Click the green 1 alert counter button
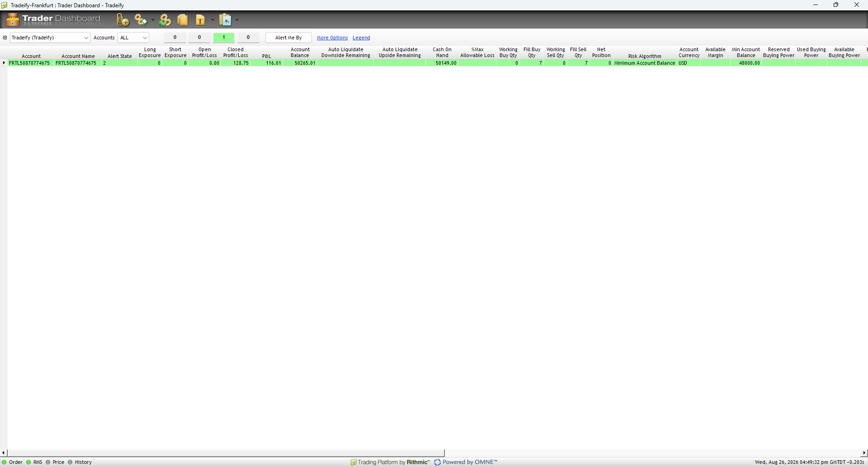868x467 pixels. coord(224,38)
